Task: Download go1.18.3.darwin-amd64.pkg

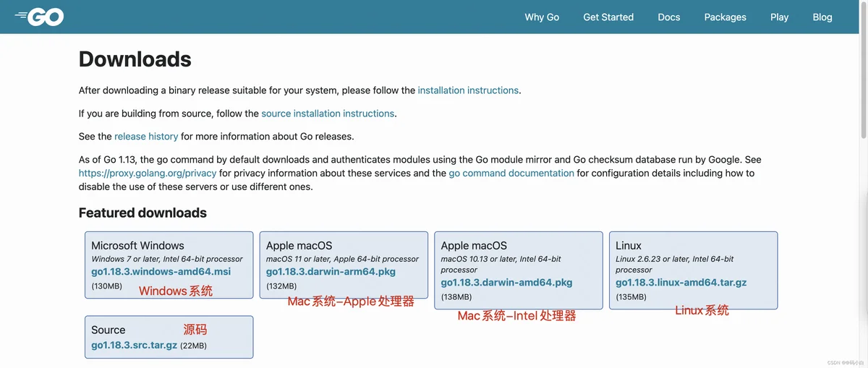Action: [x=506, y=283]
